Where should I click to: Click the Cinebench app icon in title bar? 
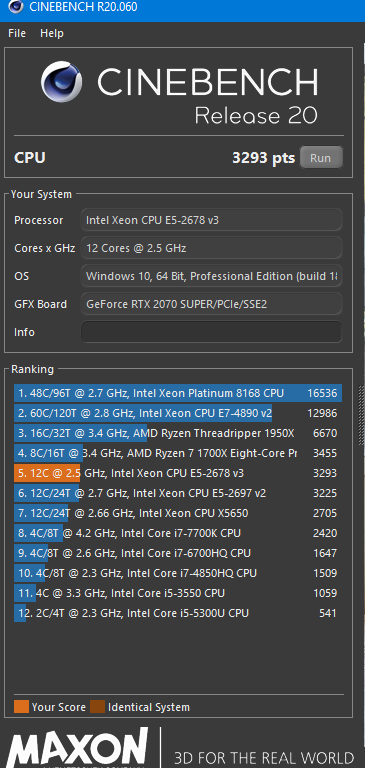point(16,7)
